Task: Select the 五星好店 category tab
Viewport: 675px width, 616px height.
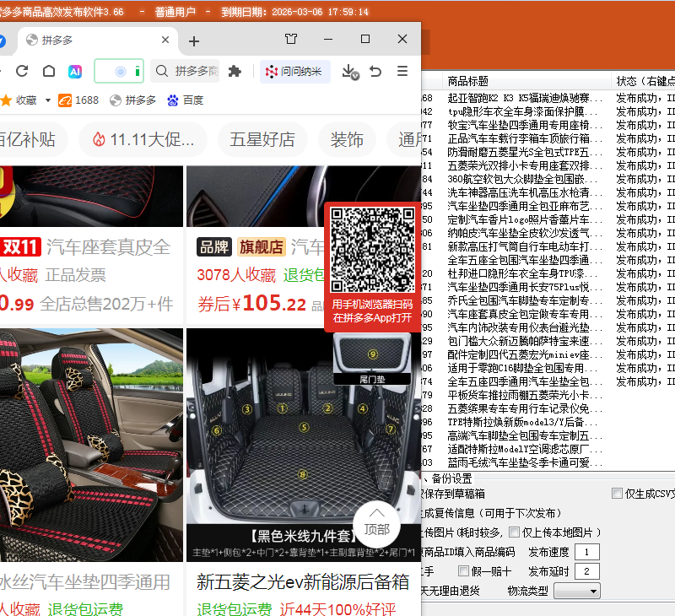Action: click(262, 139)
